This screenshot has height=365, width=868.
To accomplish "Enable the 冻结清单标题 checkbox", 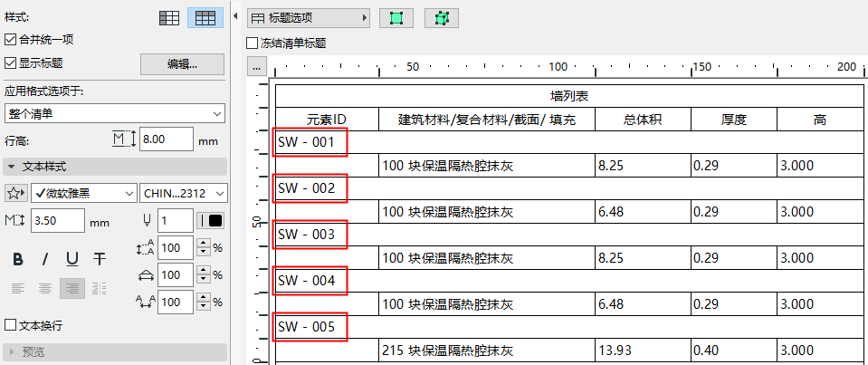I will pyautogui.click(x=252, y=43).
